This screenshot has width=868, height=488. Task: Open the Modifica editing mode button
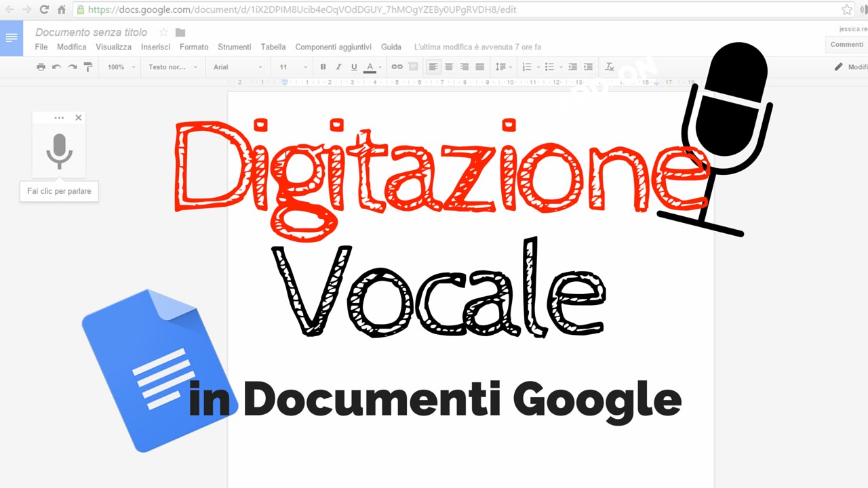pos(851,67)
